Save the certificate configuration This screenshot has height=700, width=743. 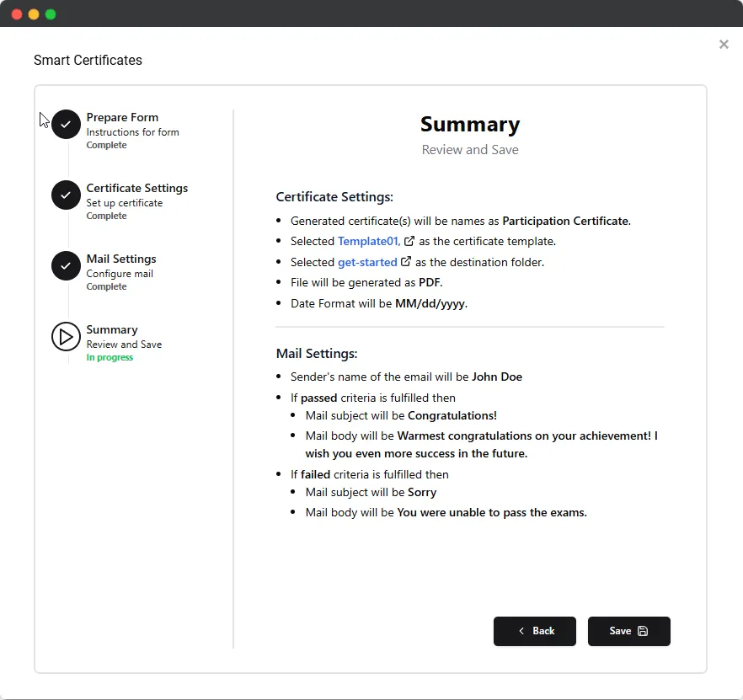628,631
